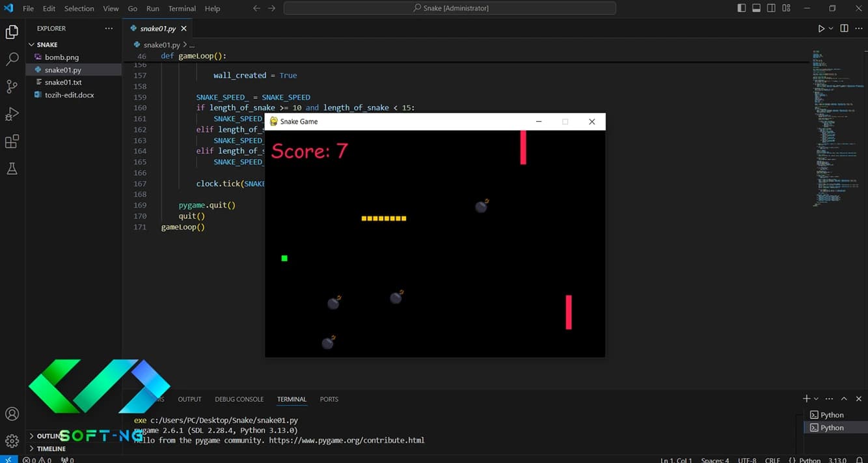Viewport: 868px width, 463px height.
Task: Open the Explorer panel's ellipsis menu
Action: point(109,29)
